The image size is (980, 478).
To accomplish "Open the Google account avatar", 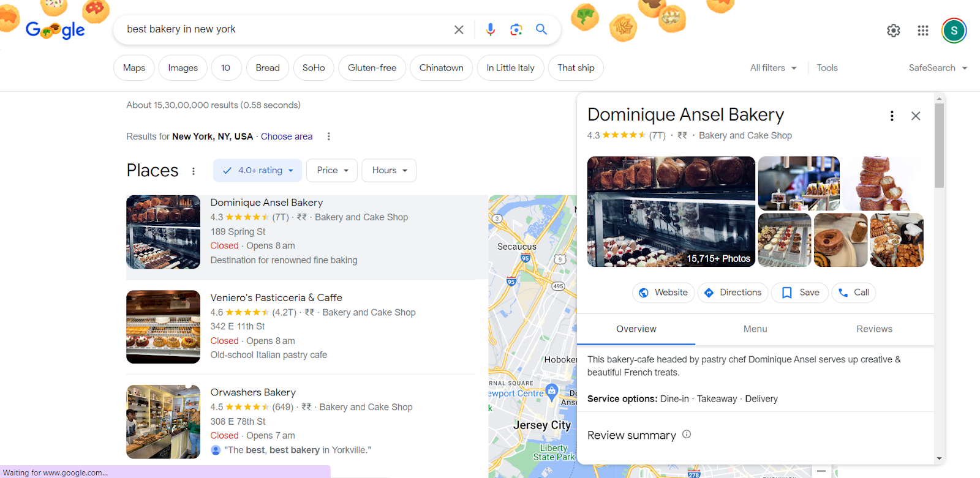I will pos(954,31).
